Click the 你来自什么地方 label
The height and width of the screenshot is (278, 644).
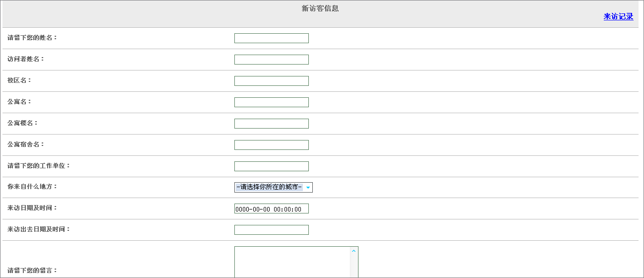(32, 187)
